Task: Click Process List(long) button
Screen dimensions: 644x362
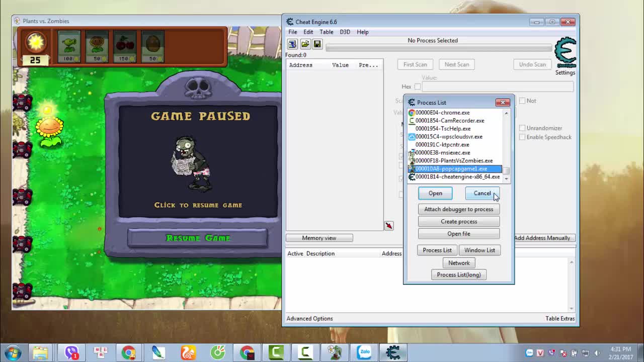Action: tap(459, 275)
